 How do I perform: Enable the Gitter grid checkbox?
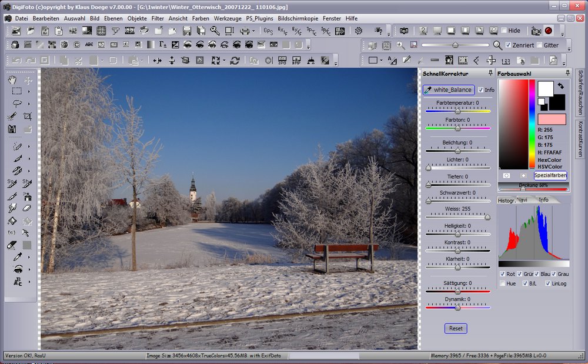[540, 45]
